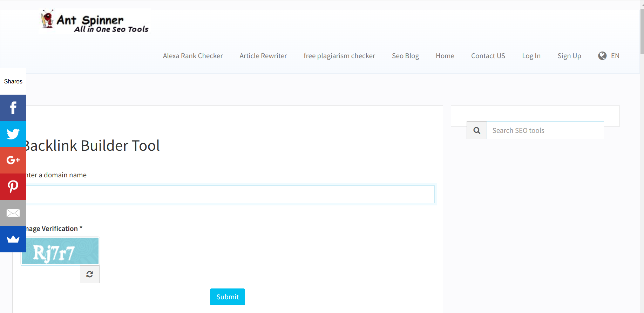Pin page on Pinterest
This screenshot has height=313, width=644.
(13, 186)
